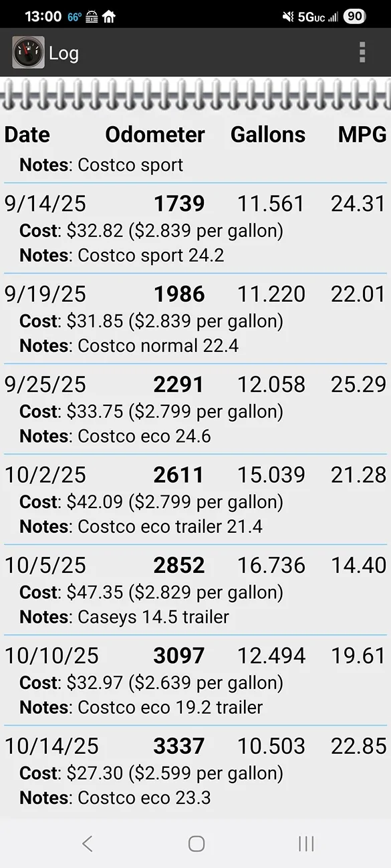Select the 10/14/25 Costco eco entry
Screen dimensions: 391x868
tap(194, 771)
